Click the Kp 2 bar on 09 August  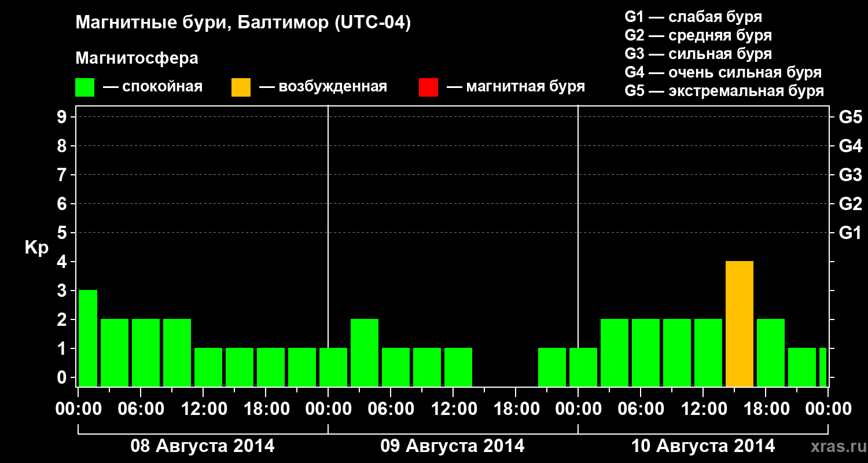(365, 352)
